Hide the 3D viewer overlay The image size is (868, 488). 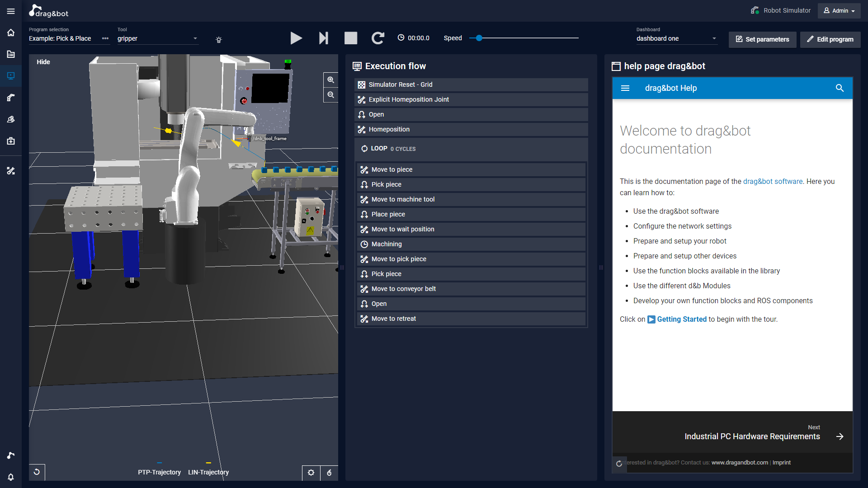coord(43,62)
